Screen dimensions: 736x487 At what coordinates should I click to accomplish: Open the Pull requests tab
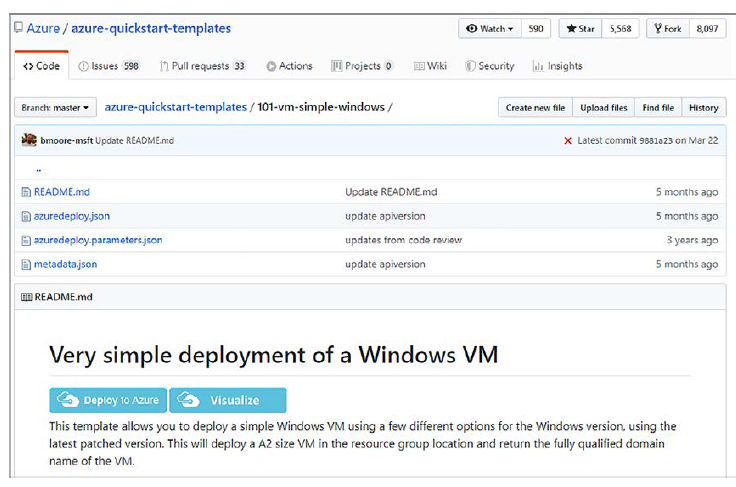(202, 66)
